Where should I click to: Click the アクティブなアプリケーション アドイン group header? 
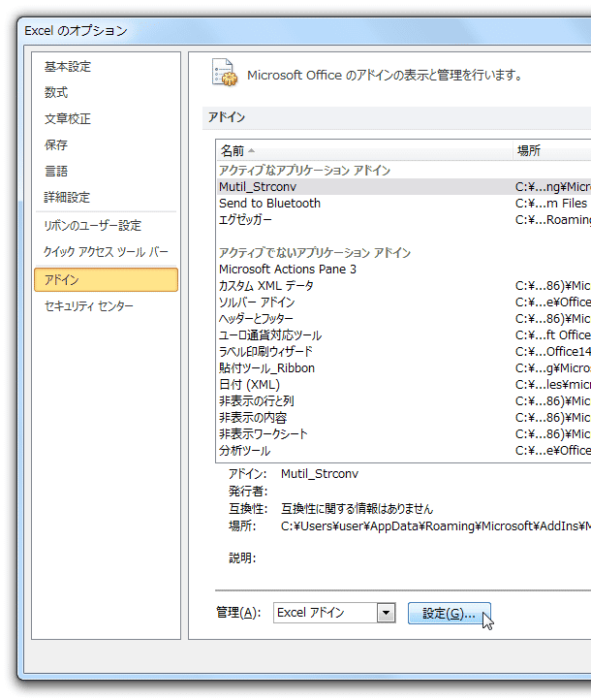coord(304,170)
